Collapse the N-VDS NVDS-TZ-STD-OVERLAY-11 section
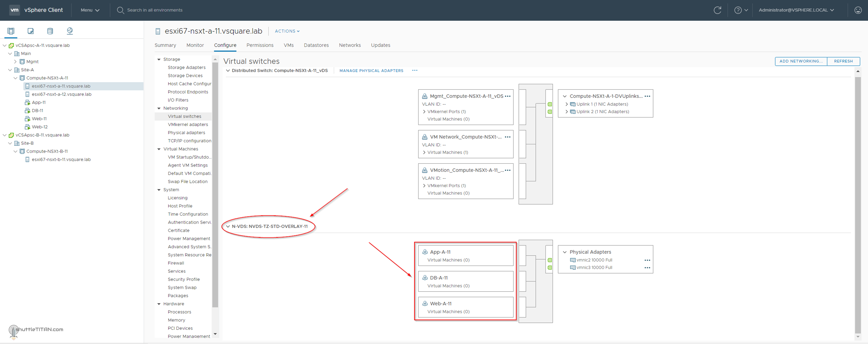868x344 pixels. pyautogui.click(x=228, y=226)
